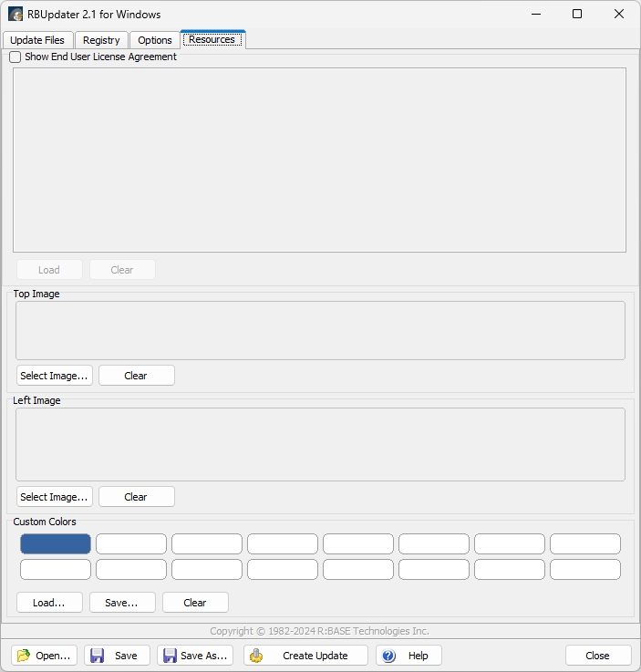Click the Open folder icon
The height and width of the screenshot is (672, 641).
[x=23, y=656]
